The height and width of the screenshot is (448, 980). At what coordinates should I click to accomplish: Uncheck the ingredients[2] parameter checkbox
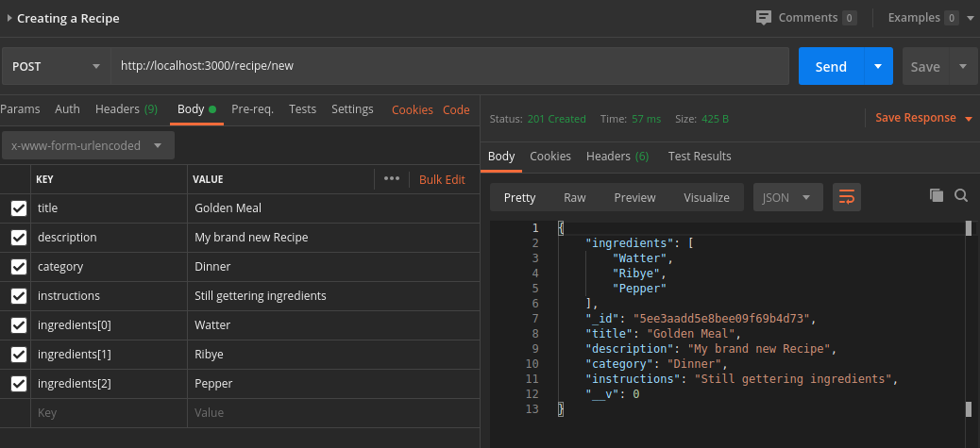point(19,384)
